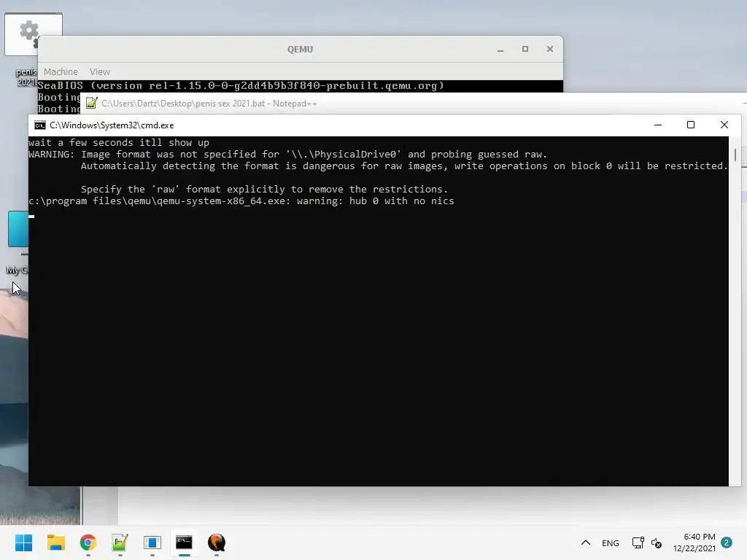Select the My Computer desktop icon
Viewport: 747px width, 560px height.
tap(18, 243)
